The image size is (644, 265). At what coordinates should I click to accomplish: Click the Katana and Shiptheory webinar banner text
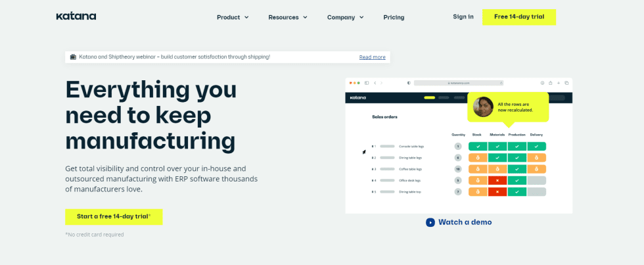175,57
